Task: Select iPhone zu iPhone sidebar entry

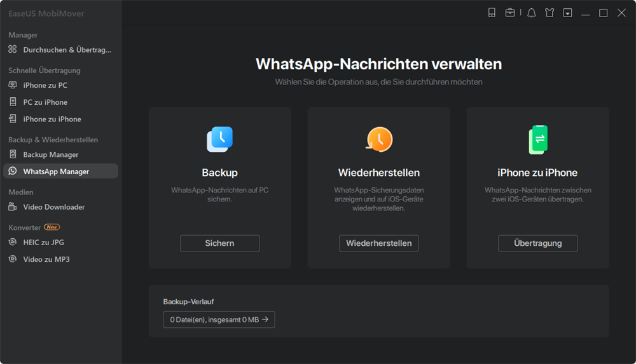Action: 60,119
